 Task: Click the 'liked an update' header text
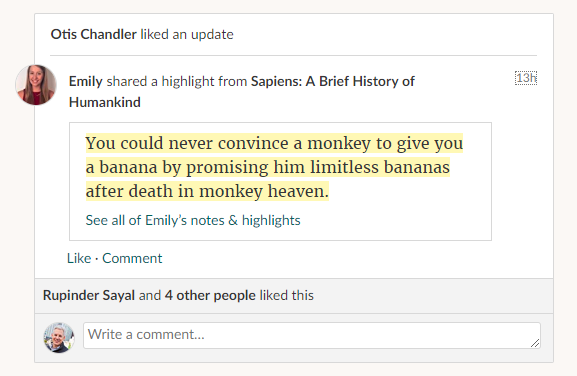[187, 34]
